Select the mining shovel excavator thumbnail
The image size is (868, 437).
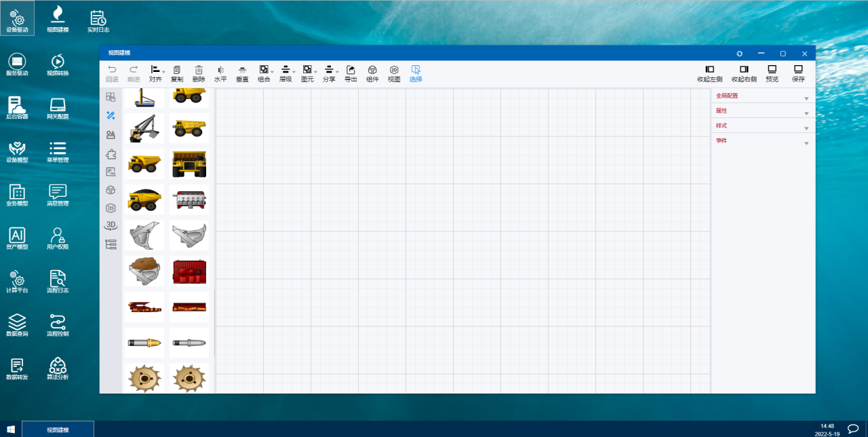[x=144, y=128]
